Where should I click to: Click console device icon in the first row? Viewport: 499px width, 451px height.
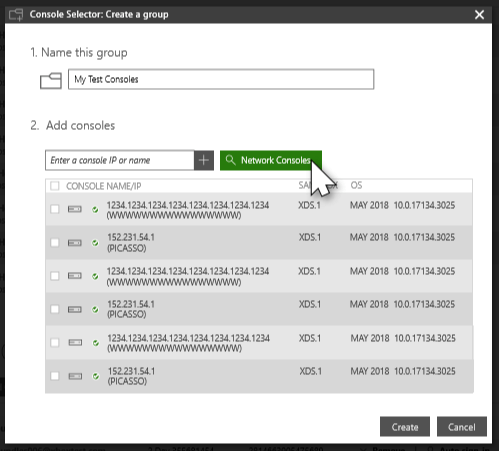(75, 209)
